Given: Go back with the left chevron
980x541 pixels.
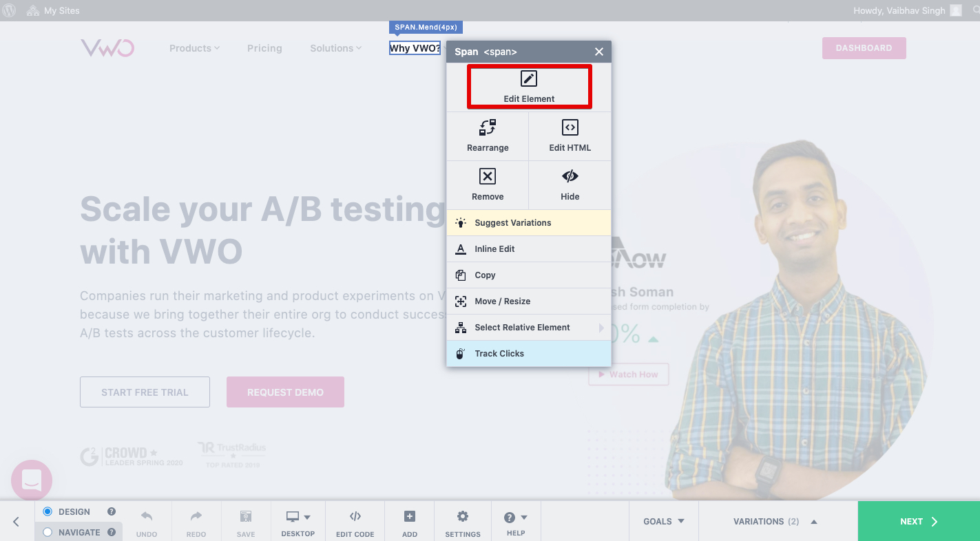Looking at the screenshot, I should 17,522.
